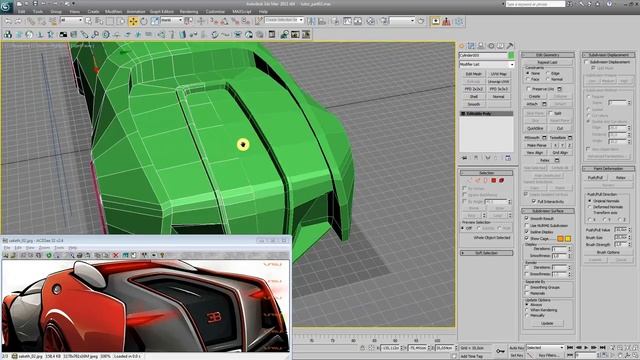Screen dimensions: 640x360
Task: Open Tessellate settings box
Action: point(570,138)
